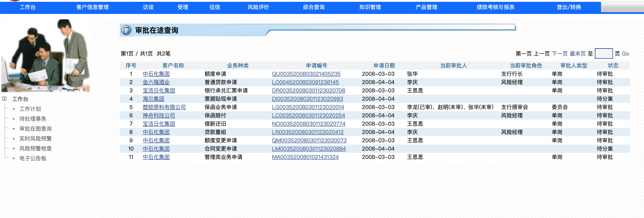This screenshot has height=218, width=644.
Task: Open 宝洁日化集团 link in row 7
Action: 159,124
